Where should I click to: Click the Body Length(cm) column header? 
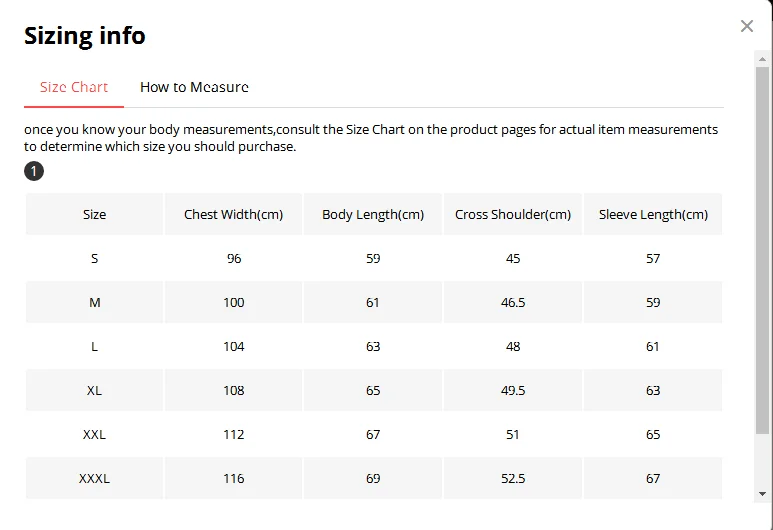[373, 214]
